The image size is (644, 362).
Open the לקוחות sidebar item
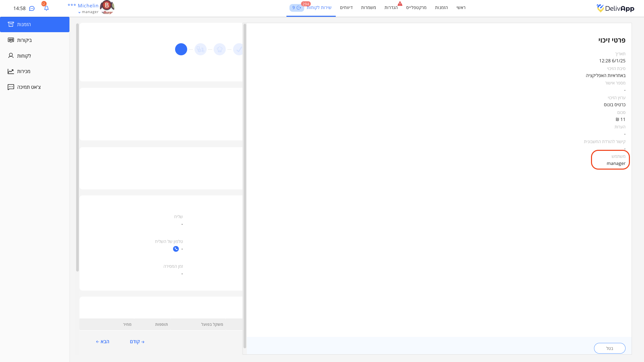(x=24, y=56)
